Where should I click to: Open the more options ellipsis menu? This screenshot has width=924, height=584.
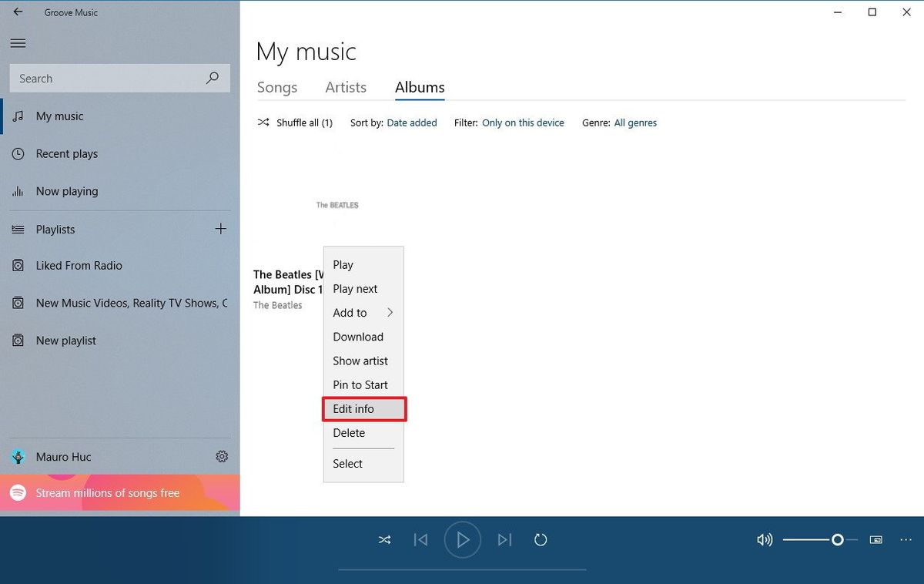tap(906, 539)
